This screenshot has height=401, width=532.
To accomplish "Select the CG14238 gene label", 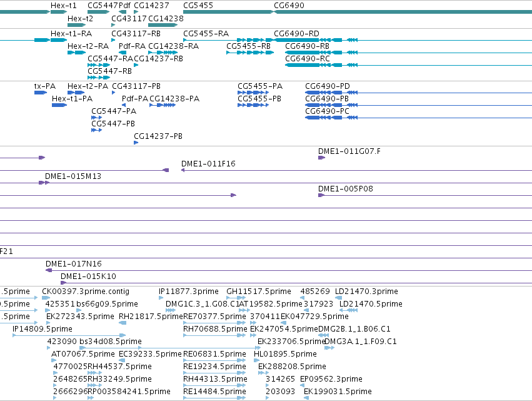I will (x=166, y=18).
